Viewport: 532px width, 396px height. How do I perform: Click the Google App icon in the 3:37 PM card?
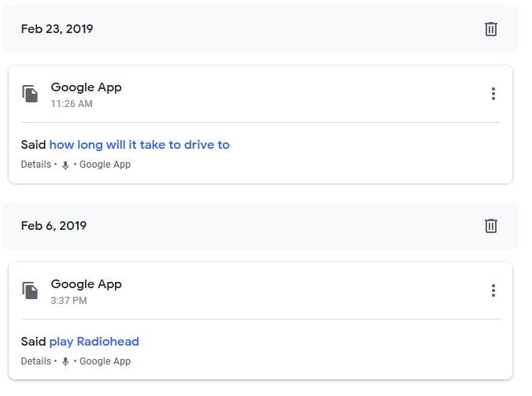(x=30, y=291)
